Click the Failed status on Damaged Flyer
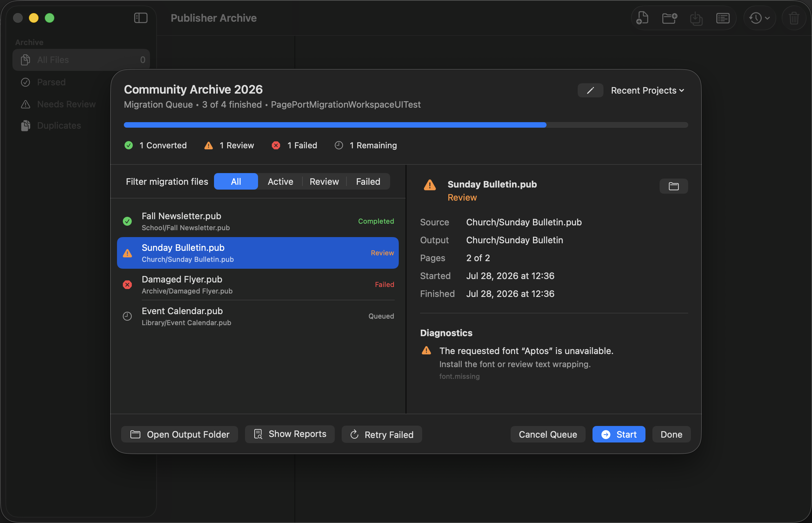Image resolution: width=812 pixels, height=523 pixels. [384, 285]
